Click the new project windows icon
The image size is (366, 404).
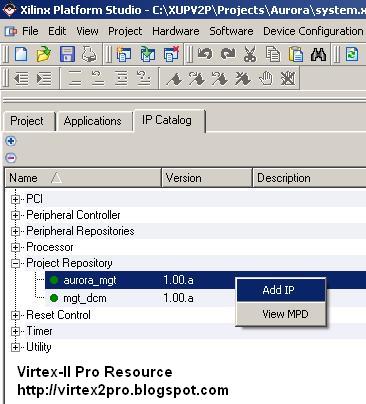point(124,54)
